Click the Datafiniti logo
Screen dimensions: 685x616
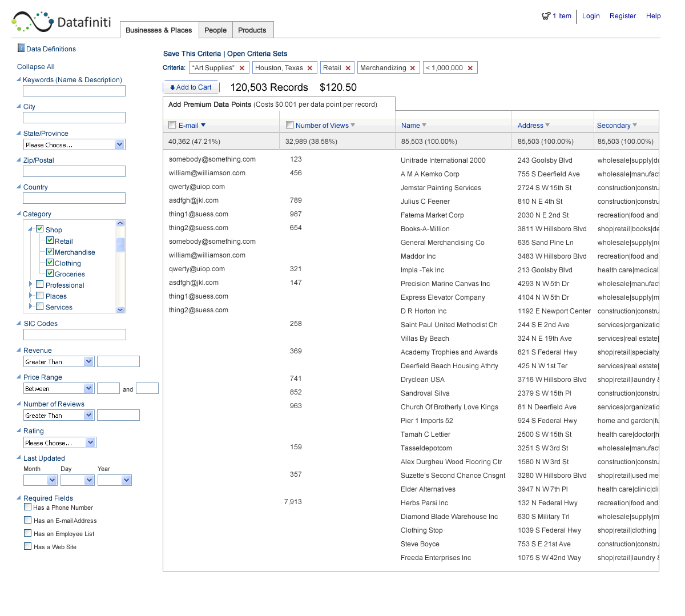[x=61, y=22]
